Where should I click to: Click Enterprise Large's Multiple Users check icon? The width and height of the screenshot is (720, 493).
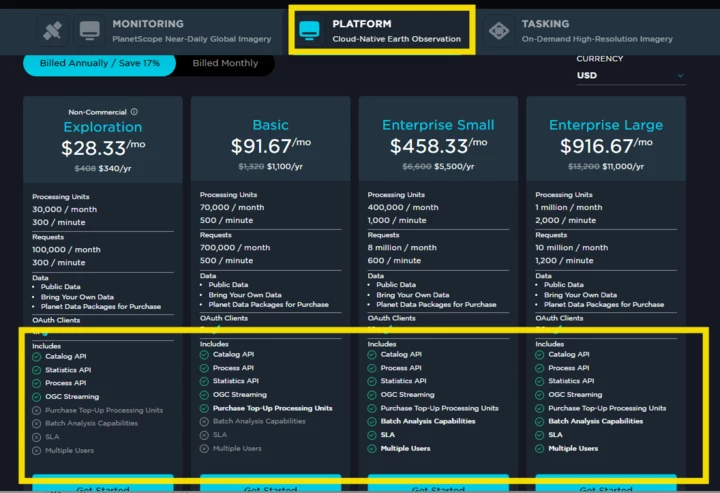coord(540,448)
